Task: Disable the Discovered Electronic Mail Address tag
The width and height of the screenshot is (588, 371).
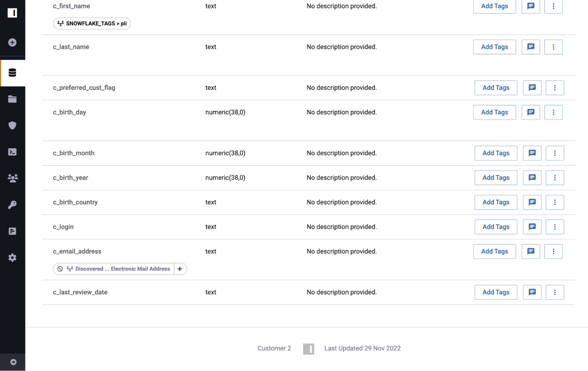Action: click(x=60, y=269)
